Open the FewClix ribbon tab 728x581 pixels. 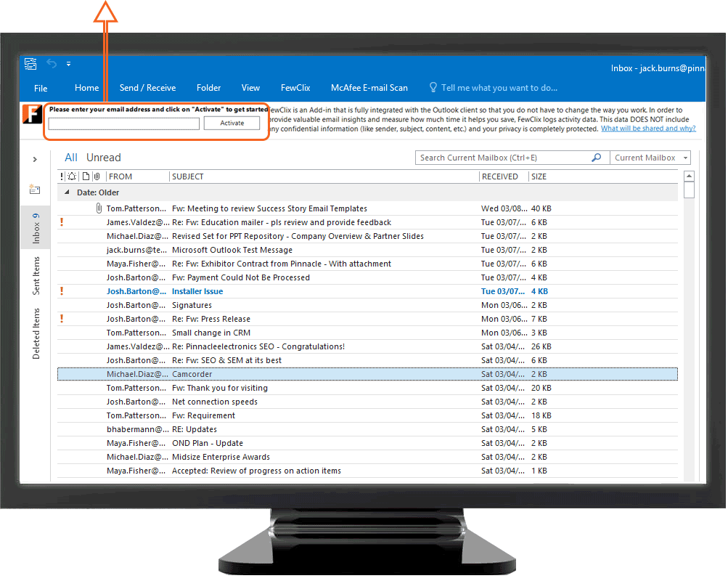[295, 88]
